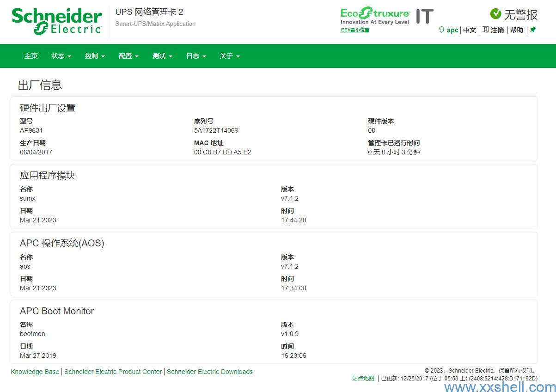Open Schneider Electric Downloads link
The image size is (556, 392).
click(210, 372)
